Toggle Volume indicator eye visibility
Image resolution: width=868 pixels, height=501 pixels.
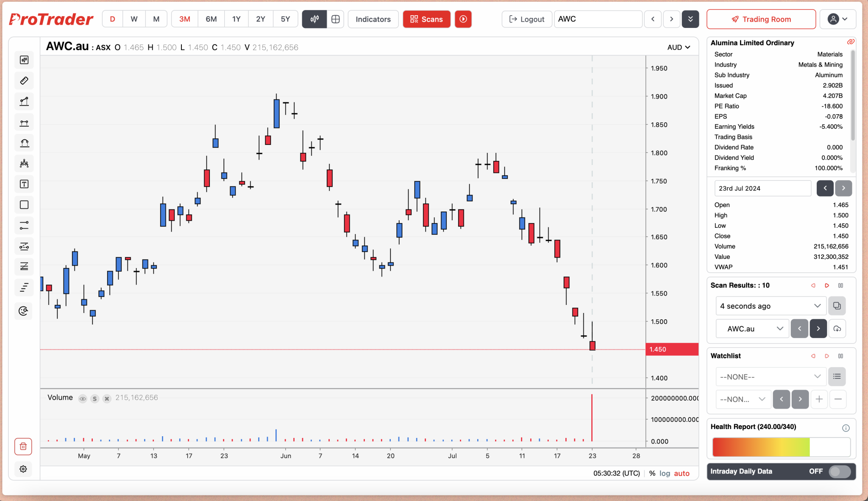coord(83,399)
